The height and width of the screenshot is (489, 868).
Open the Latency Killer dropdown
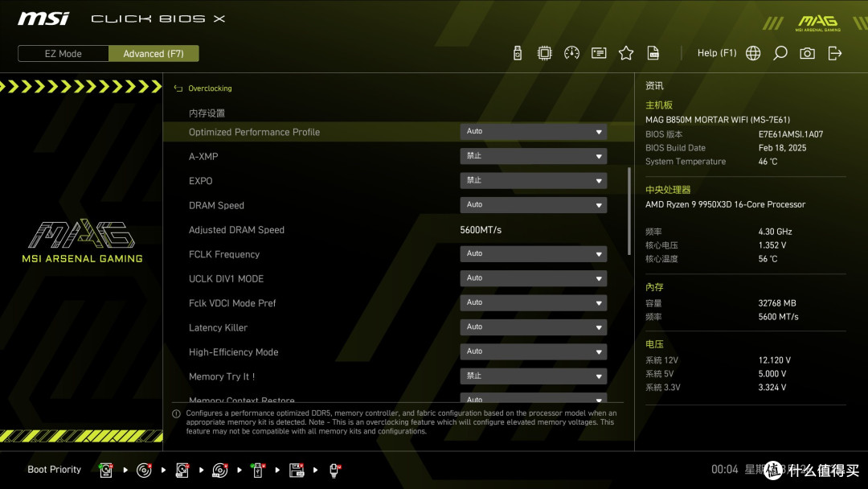click(x=533, y=327)
